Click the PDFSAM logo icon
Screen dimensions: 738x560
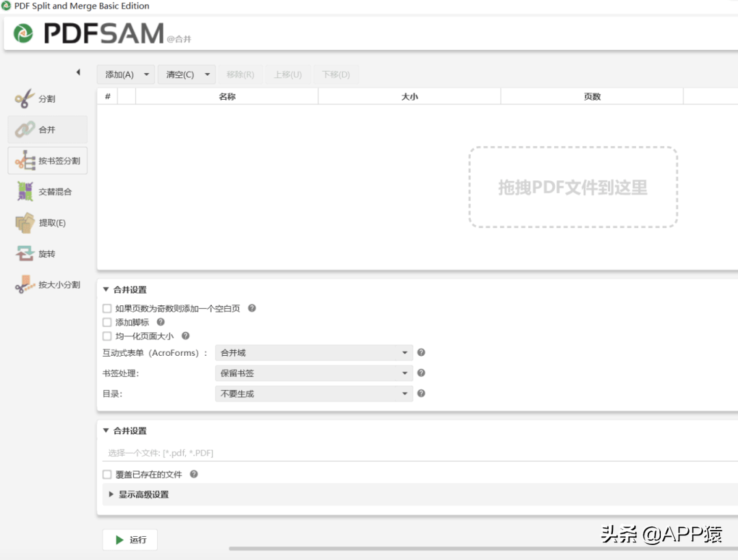tap(23, 33)
